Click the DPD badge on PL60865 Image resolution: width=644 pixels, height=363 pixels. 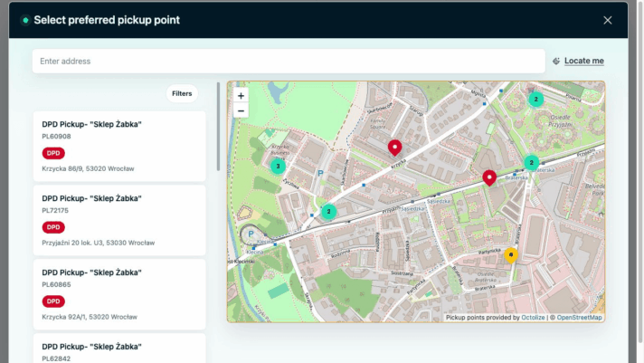[x=53, y=301]
